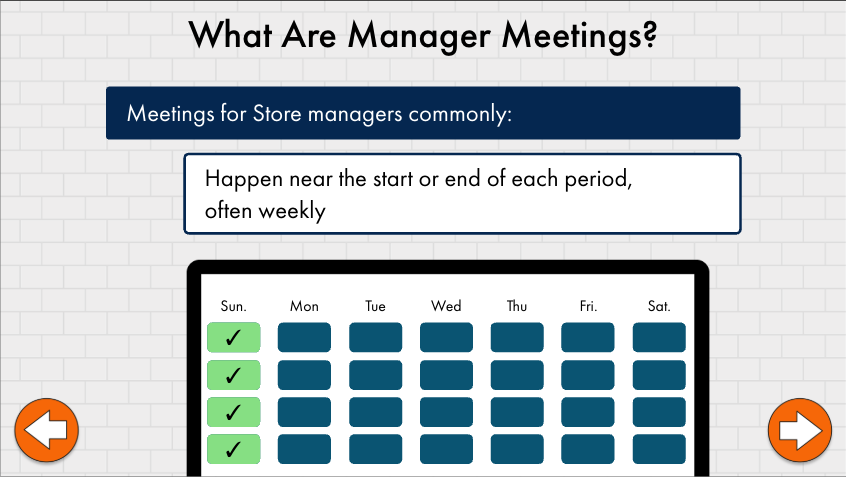Viewport: 846px width, 477px height.
Task: Click the second Sunday green checkmark box
Action: (233, 375)
